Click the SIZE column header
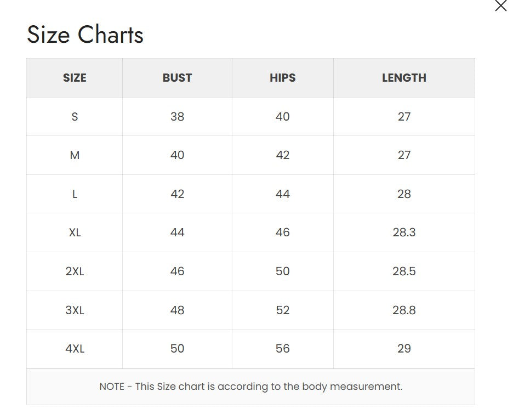The width and height of the screenshot is (513, 420). point(75,78)
